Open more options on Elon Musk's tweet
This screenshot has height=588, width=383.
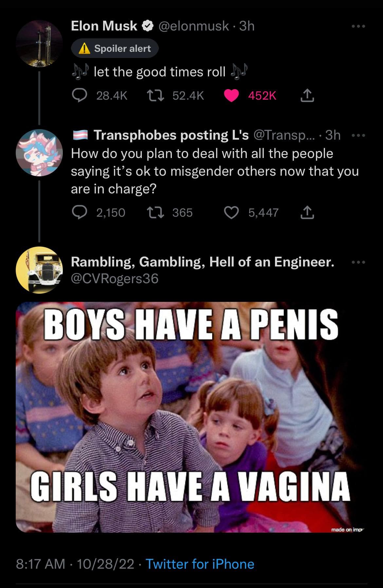click(x=358, y=26)
